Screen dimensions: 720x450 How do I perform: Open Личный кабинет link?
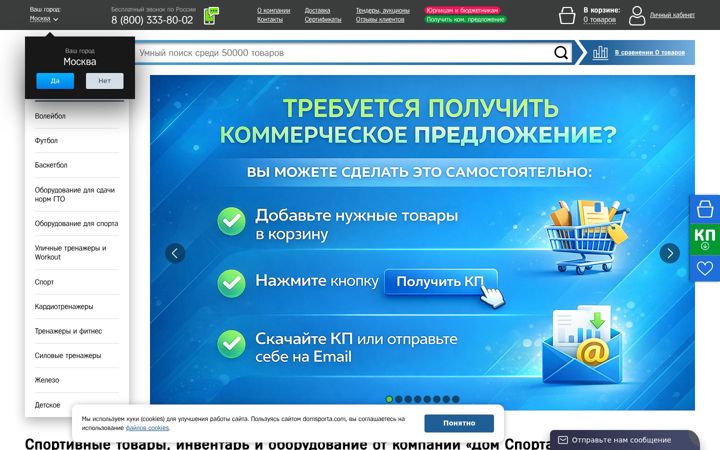coord(672,15)
